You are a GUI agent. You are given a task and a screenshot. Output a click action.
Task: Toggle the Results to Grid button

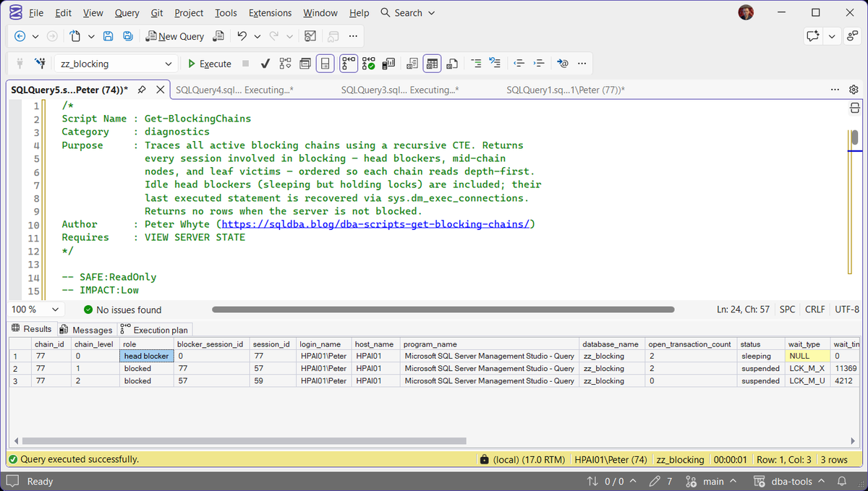pyautogui.click(x=432, y=64)
